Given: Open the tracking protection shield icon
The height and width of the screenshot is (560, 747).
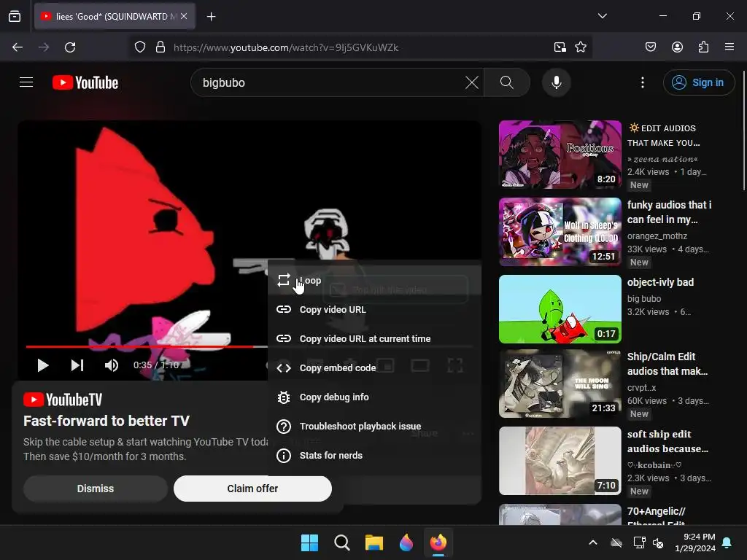Looking at the screenshot, I should [139, 47].
